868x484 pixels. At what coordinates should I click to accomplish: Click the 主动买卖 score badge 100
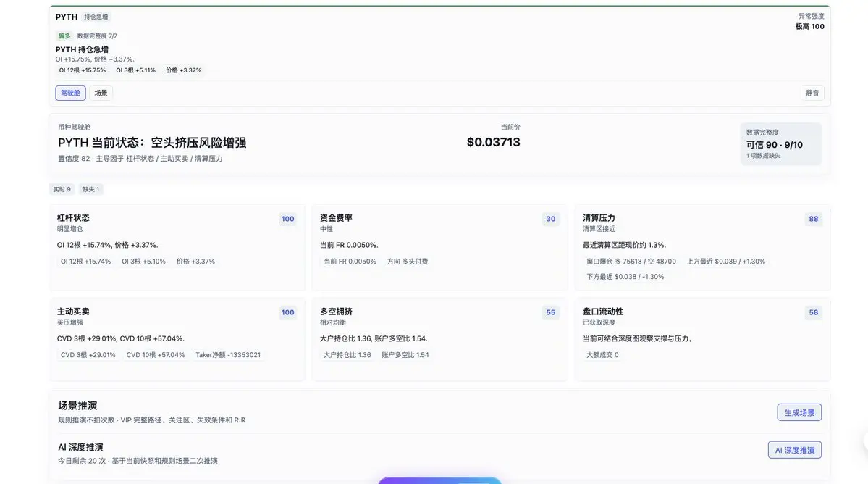pyautogui.click(x=288, y=312)
